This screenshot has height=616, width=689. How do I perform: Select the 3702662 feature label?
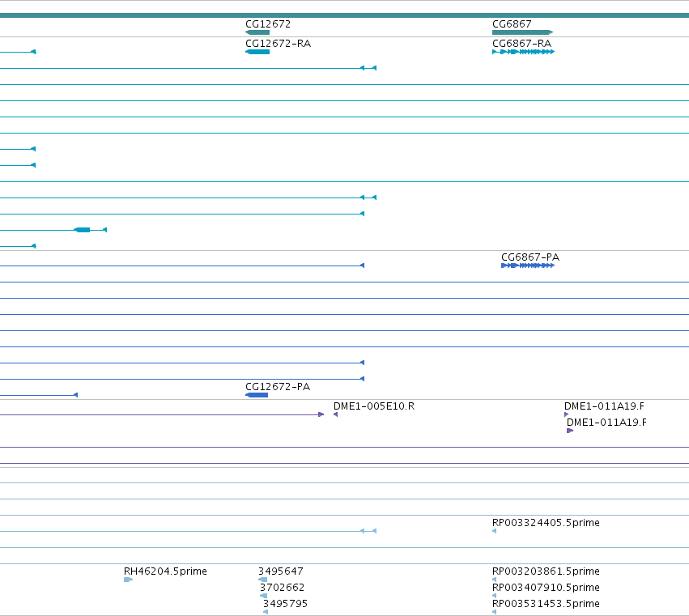pyautogui.click(x=282, y=588)
